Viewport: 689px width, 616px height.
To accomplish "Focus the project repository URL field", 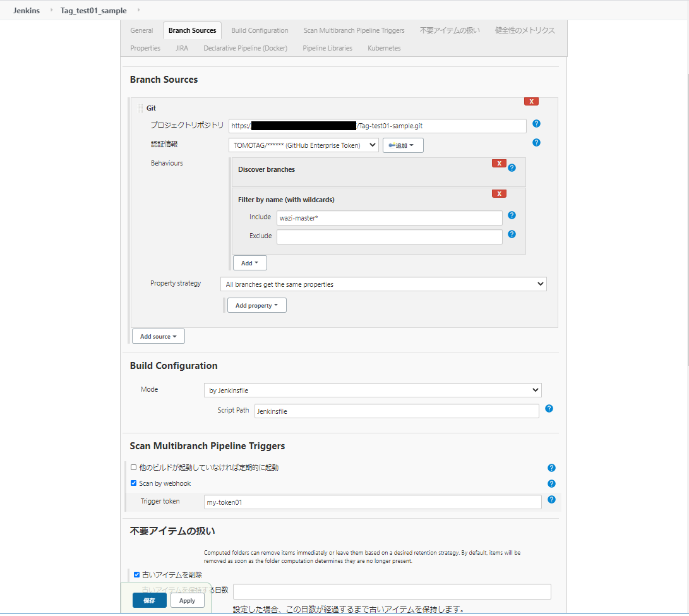I will tap(378, 126).
